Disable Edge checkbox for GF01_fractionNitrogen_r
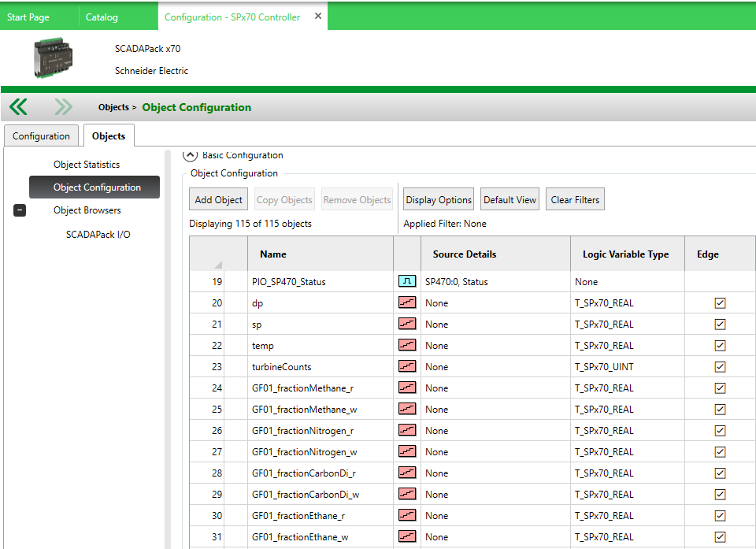 (720, 430)
